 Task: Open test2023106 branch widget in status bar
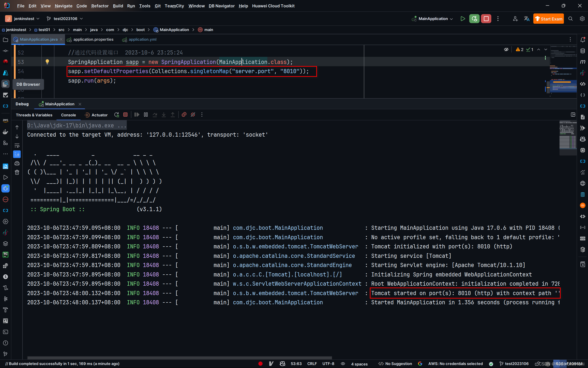[514, 364]
